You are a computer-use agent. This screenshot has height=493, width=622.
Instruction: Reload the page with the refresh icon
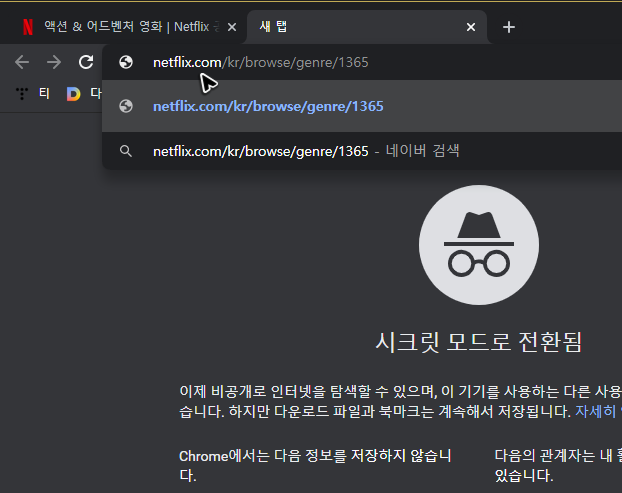click(x=86, y=62)
